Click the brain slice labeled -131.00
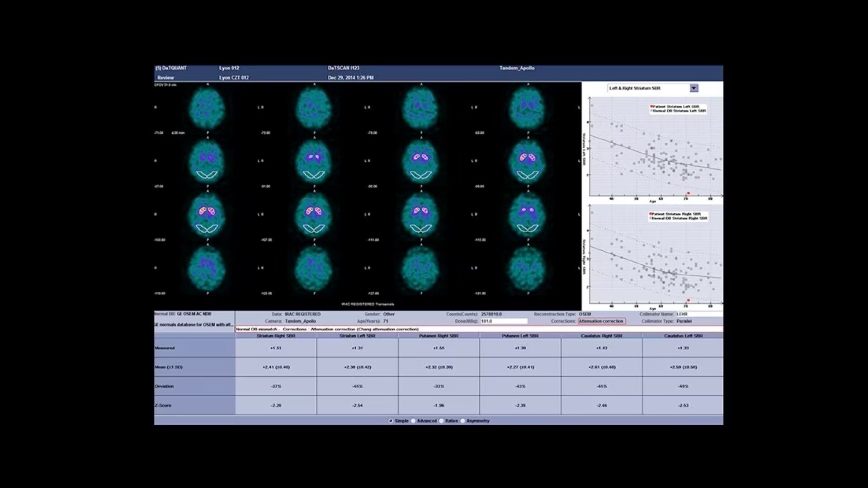 [x=527, y=268]
